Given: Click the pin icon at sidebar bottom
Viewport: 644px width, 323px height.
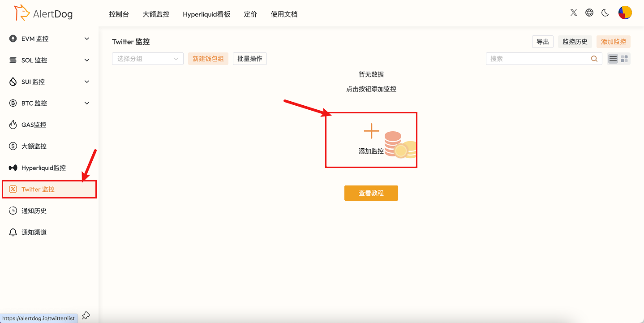Looking at the screenshot, I should (x=86, y=315).
